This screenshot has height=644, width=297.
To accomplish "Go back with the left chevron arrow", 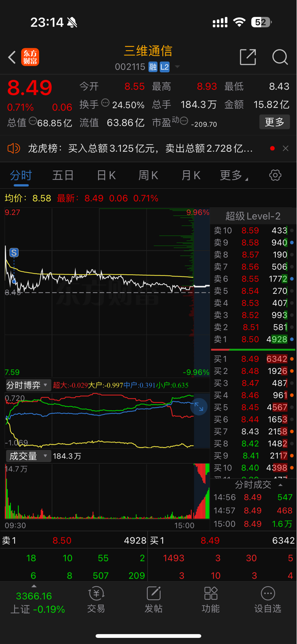I will pyautogui.click(x=12, y=57).
